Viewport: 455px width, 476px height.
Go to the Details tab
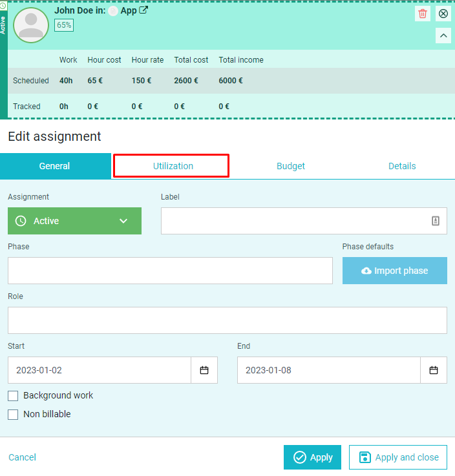[402, 166]
